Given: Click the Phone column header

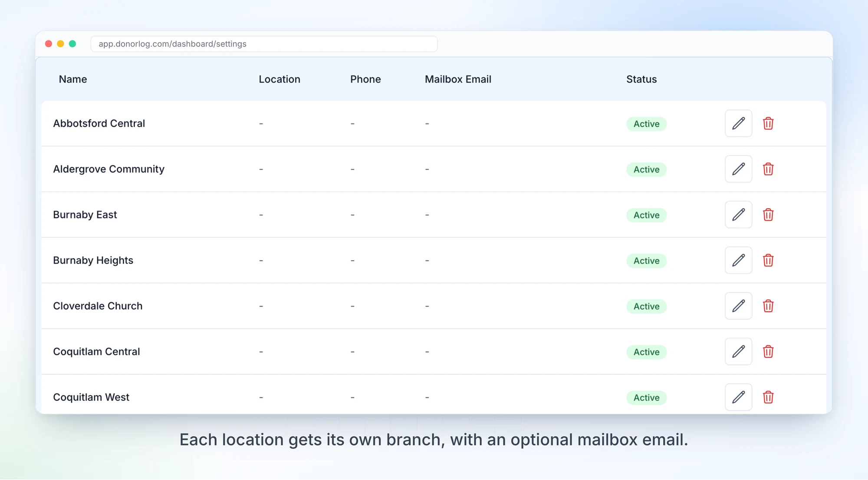Looking at the screenshot, I should coord(365,79).
